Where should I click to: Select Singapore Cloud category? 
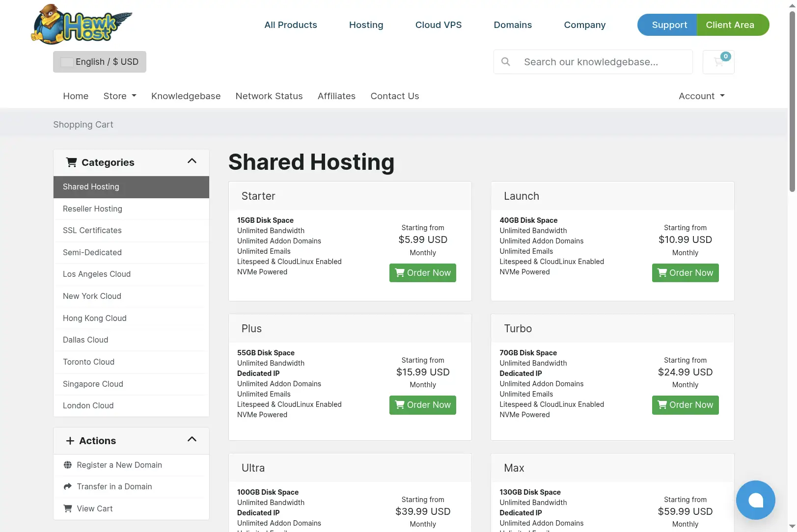coord(131,384)
